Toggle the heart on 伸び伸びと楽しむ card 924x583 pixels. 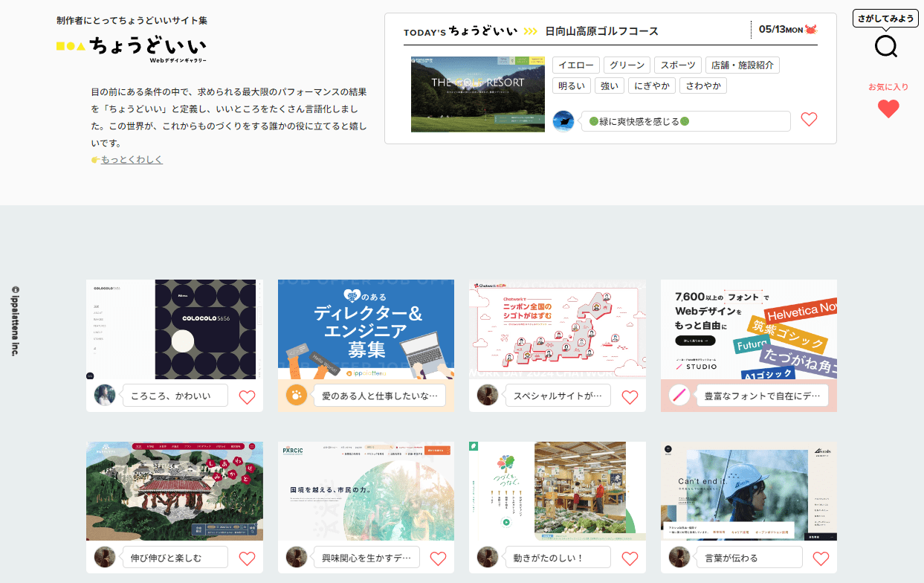(x=247, y=558)
